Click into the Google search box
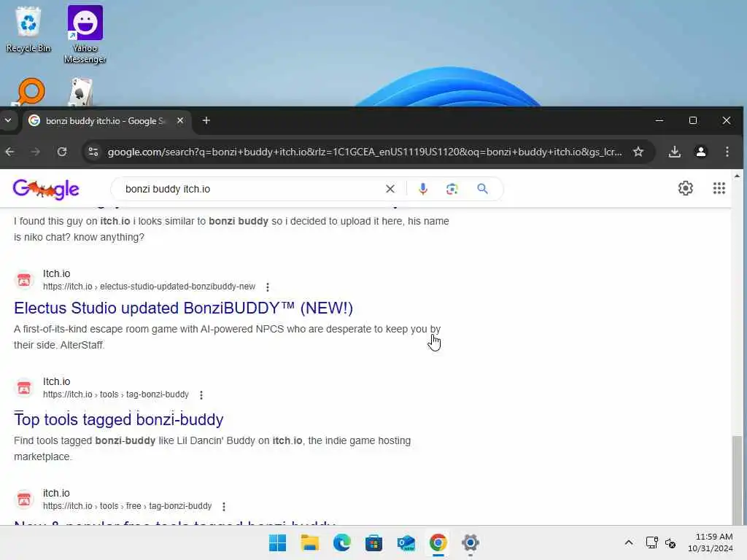Image resolution: width=747 pixels, height=560 pixels. [x=252, y=189]
